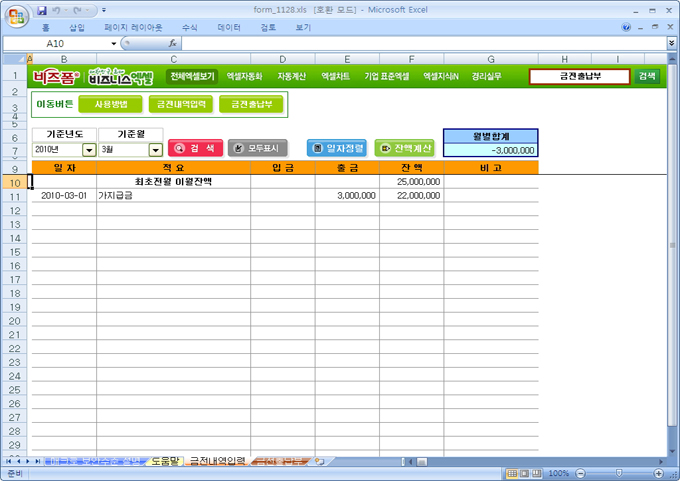Viewport: 680px width, 481px height.
Task: Click the green 금전출납부 navigation button
Action: [252, 104]
